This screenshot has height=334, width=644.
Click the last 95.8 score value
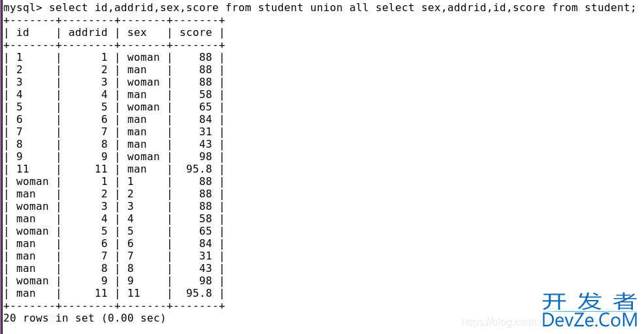click(x=199, y=293)
